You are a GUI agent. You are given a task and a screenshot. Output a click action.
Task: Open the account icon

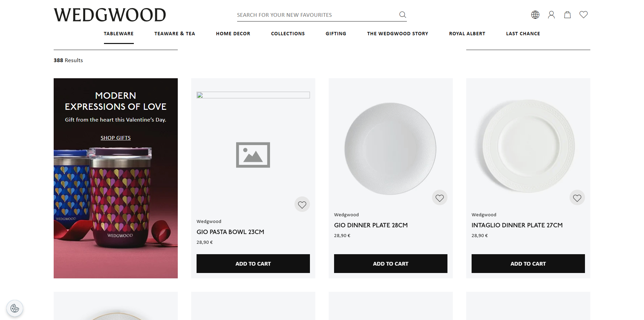tap(551, 14)
